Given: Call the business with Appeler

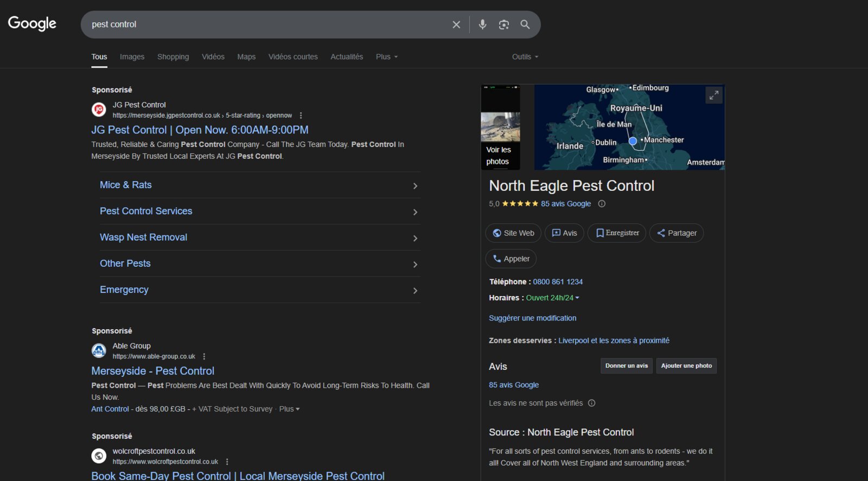Looking at the screenshot, I should pyautogui.click(x=511, y=259).
